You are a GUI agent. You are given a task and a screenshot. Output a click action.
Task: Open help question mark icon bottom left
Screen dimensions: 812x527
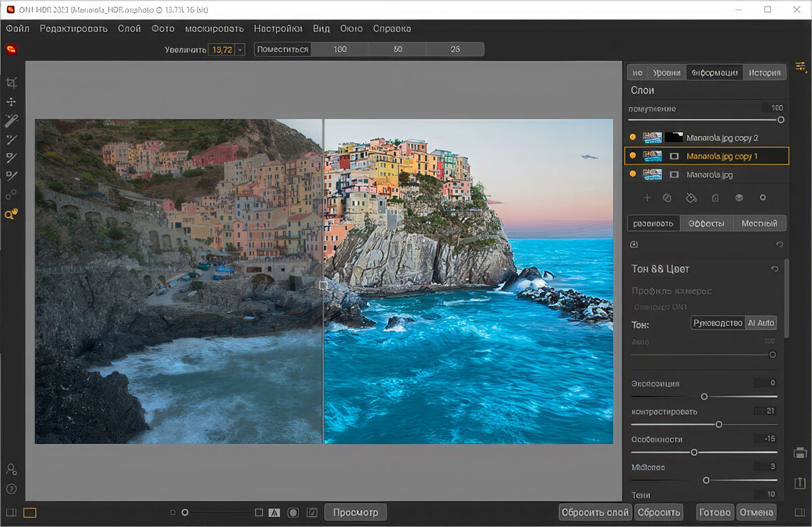(x=11, y=488)
